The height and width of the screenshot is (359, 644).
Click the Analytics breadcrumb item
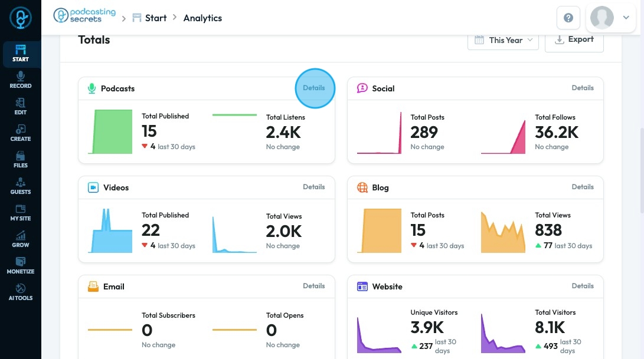click(202, 18)
